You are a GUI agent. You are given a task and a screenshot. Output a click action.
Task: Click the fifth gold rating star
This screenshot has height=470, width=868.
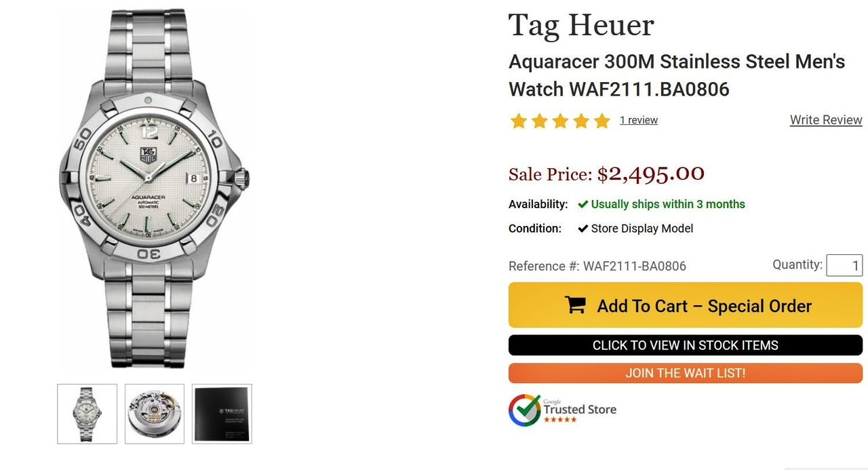pyautogui.click(x=602, y=121)
